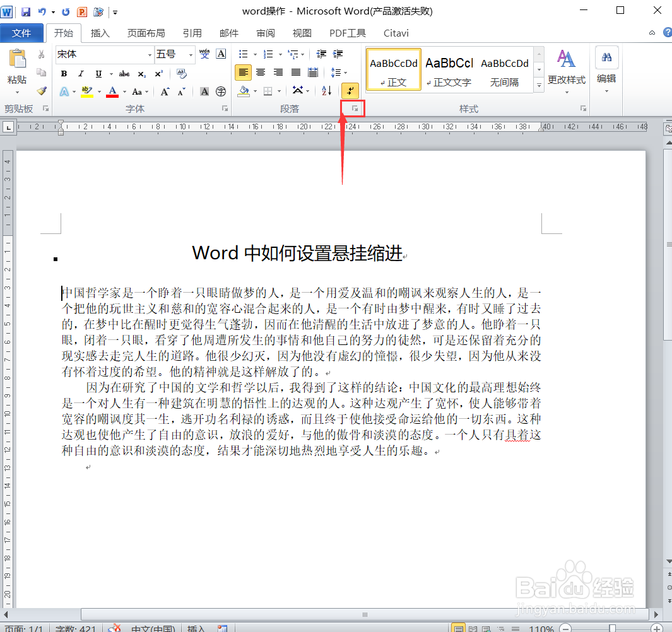
Task: Click 中文(中国) language in status bar
Action: point(153,628)
